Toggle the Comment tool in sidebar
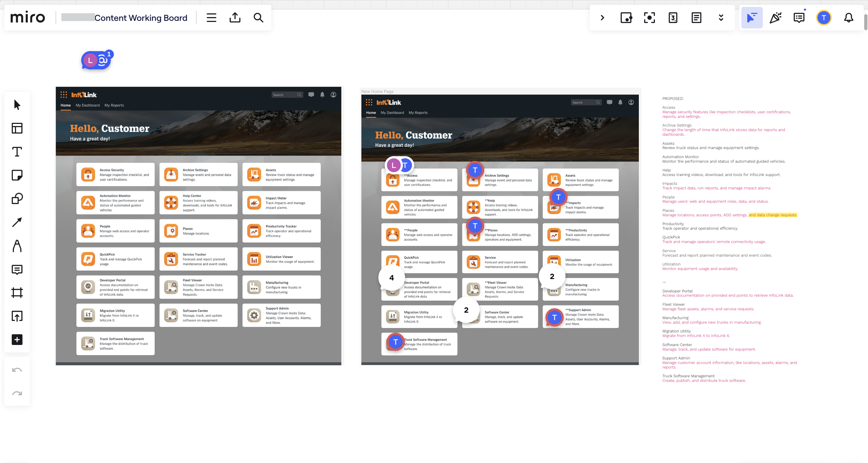 pos(17,269)
